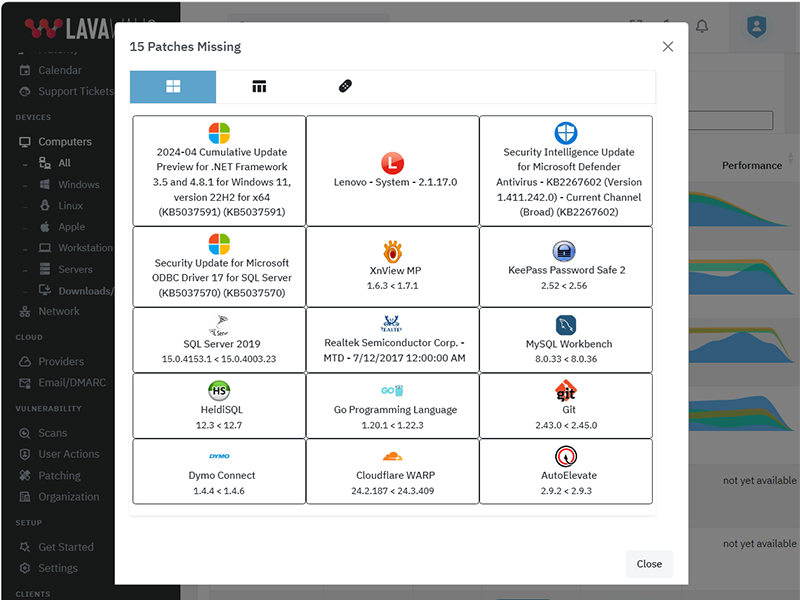Click the Cloudflare WARP cloud icon

[x=392, y=456]
